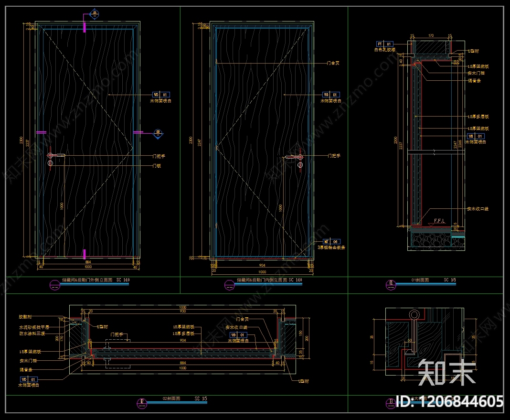
Task: Click the '门合页' label on the interior elevation
Action: pyautogui.click(x=333, y=63)
